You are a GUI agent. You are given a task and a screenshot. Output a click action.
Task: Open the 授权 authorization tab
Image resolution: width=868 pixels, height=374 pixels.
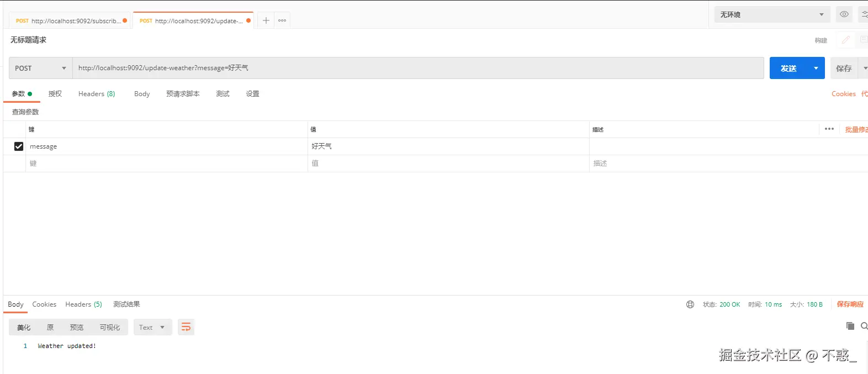(x=55, y=94)
